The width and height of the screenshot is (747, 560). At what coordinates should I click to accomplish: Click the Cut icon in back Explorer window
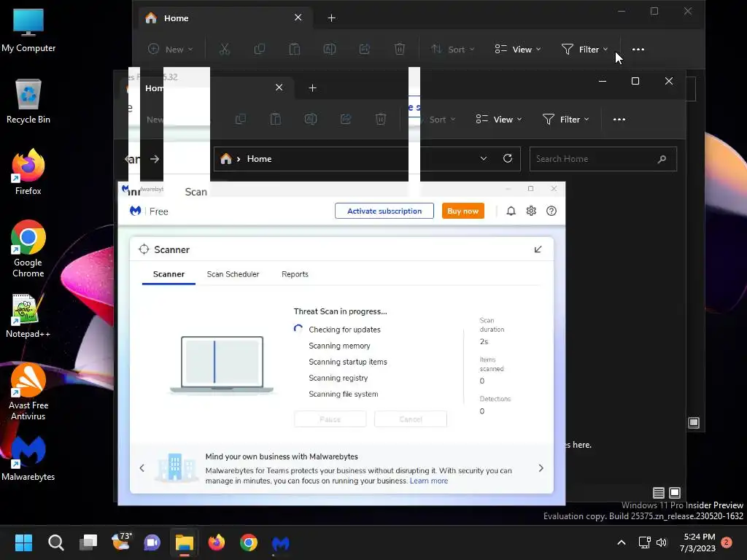225,49
